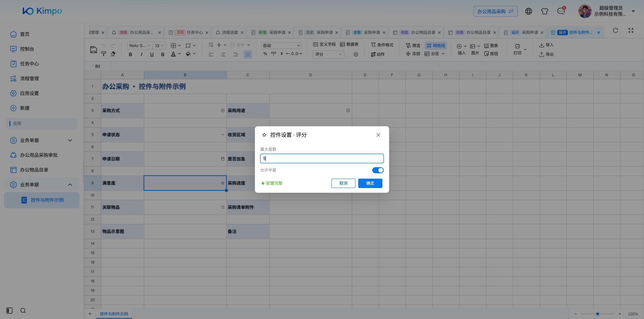Open the 评分 control type dropdown
The image size is (644, 319).
328,54
